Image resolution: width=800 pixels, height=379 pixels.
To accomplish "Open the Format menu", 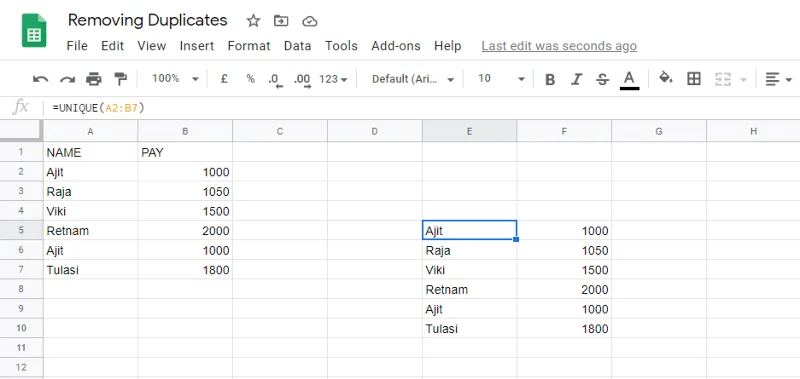I will (x=249, y=46).
